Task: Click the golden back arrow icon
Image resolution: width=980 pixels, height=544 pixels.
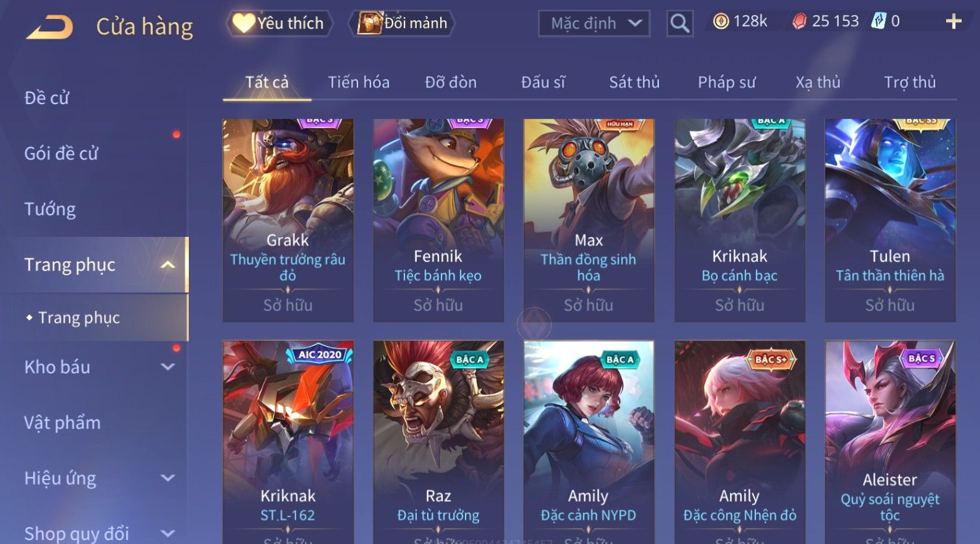Action: coord(50,27)
